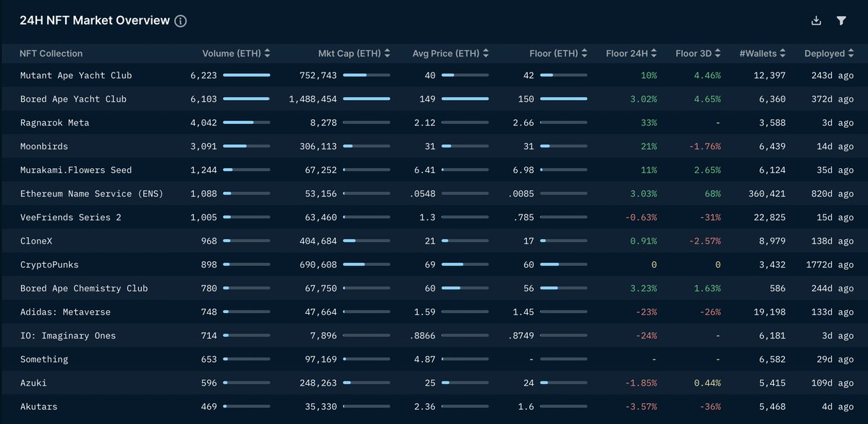
Task: Sort by Mkt Cap (ETH) arrows
Action: 388,54
